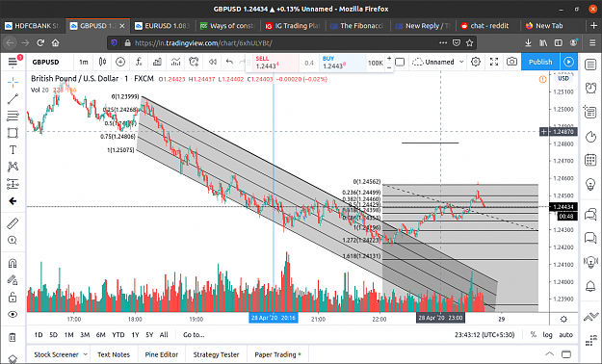This screenshot has width=602, height=364.
Task: Open the hamburger menu in TradingView
Action: [13, 62]
